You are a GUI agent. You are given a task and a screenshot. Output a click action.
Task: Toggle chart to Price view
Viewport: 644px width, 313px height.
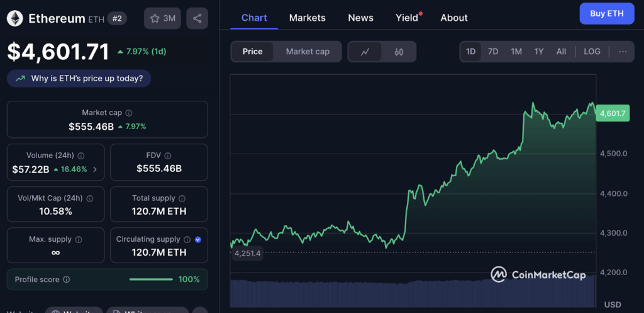(252, 52)
